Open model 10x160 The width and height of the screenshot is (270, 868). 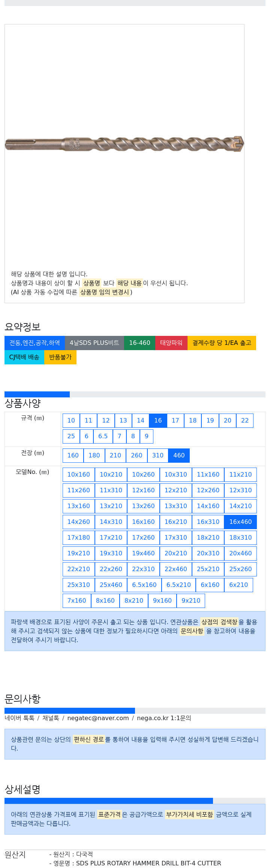pos(79,475)
